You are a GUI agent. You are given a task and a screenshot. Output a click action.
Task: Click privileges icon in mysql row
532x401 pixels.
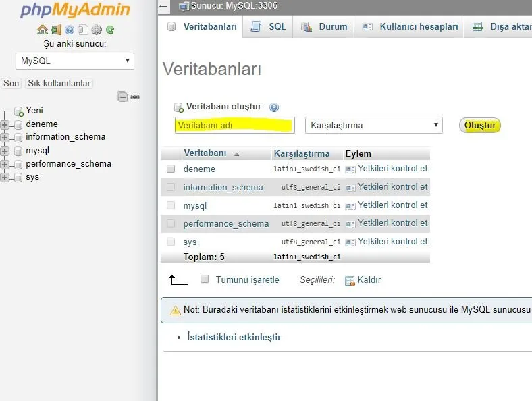pyautogui.click(x=350, y=206)
